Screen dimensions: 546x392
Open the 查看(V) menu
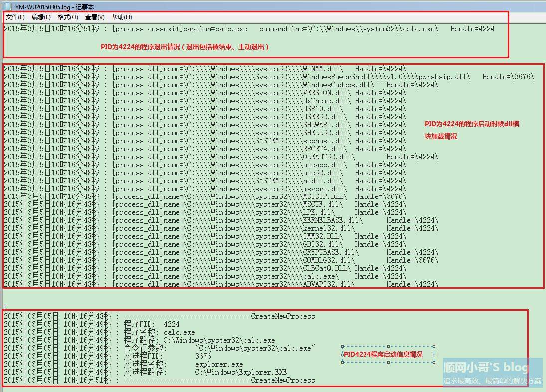pyautogui.click(x=95, y=17)
